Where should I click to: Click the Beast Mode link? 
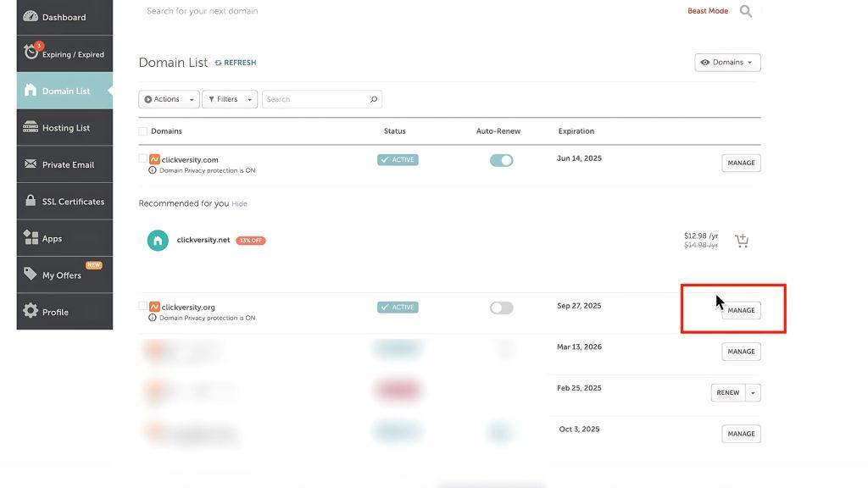pos(708,11)
